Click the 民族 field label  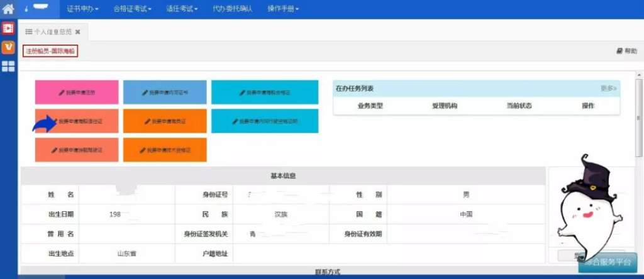215,214
